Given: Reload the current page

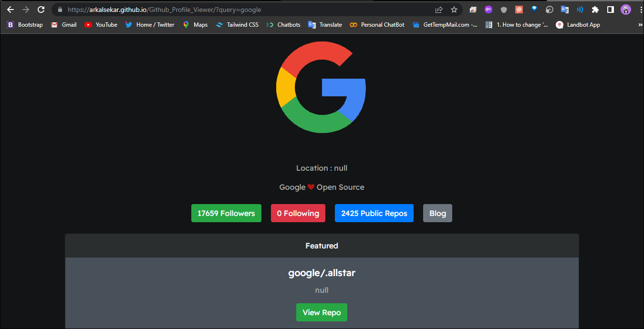Looking at the screenshot, I should click(41, 10).
